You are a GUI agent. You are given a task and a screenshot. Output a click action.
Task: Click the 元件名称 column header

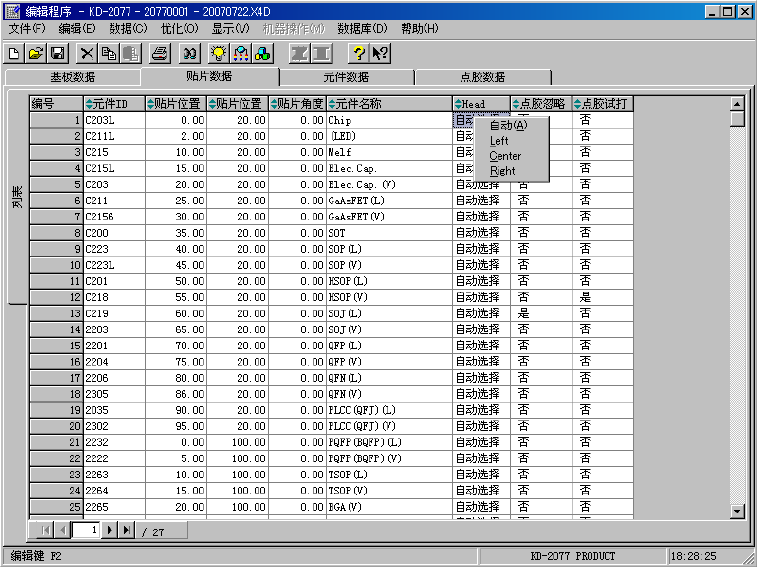[x=388, y=104]
